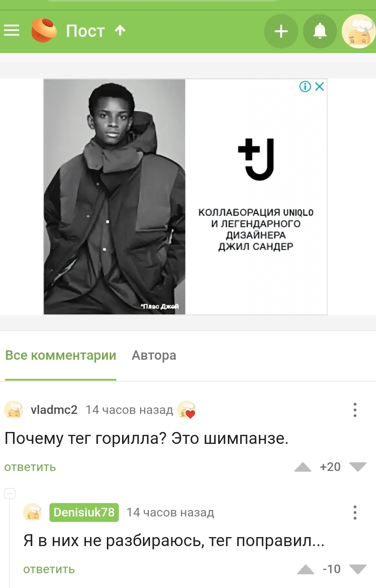Downvote vladmc2's comment

pyautogui.click(x=358, y=467)
